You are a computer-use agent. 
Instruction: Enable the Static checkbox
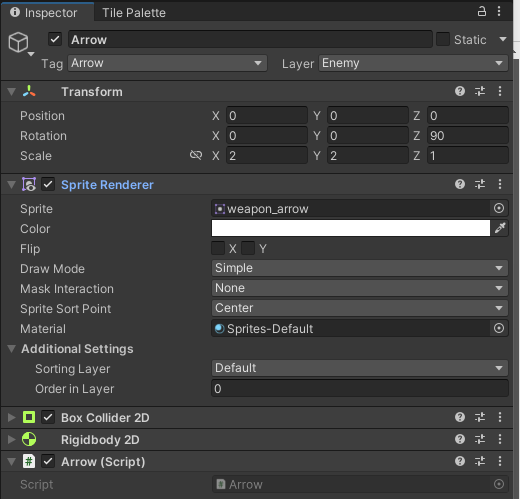pos(443,39)
